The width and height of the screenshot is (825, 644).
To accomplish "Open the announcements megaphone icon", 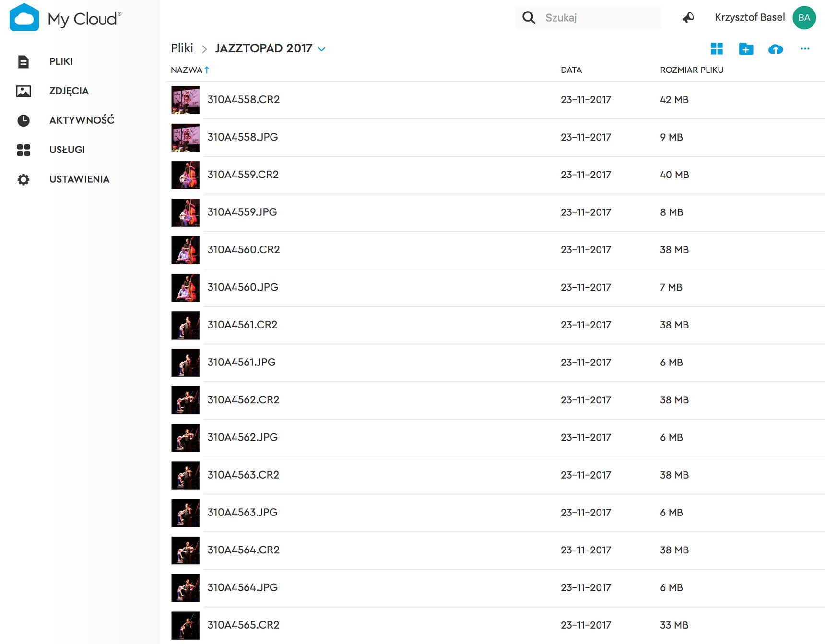I will coord(688,18).
